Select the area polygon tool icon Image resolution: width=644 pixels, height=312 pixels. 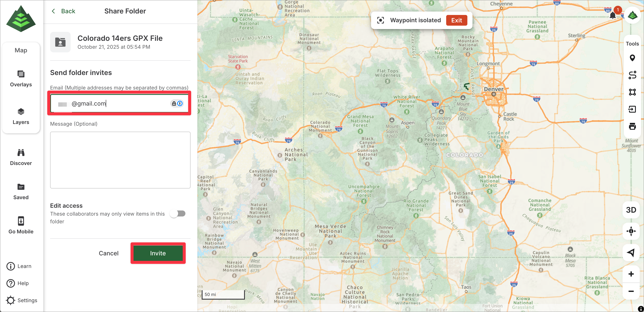tap(632, 92)
